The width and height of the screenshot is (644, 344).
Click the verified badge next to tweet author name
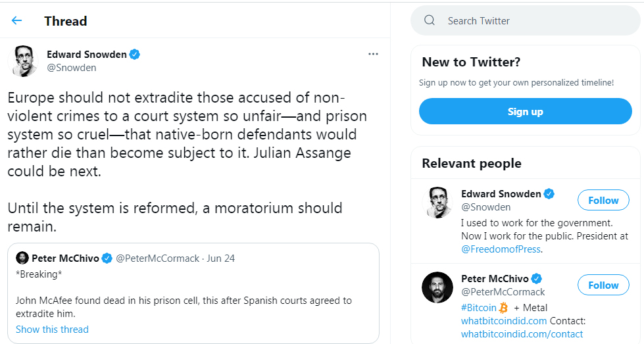(135, 55)
